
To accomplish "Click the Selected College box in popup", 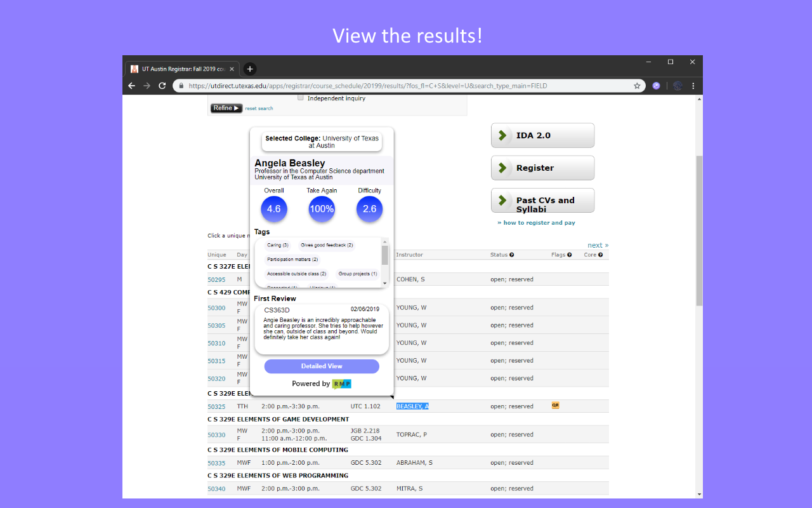I will click(x=322, y=142).
